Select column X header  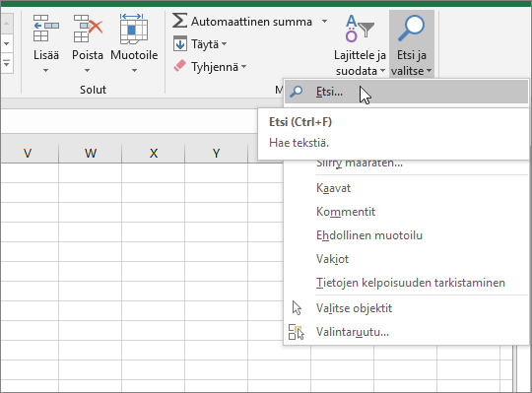click(154, 154)
